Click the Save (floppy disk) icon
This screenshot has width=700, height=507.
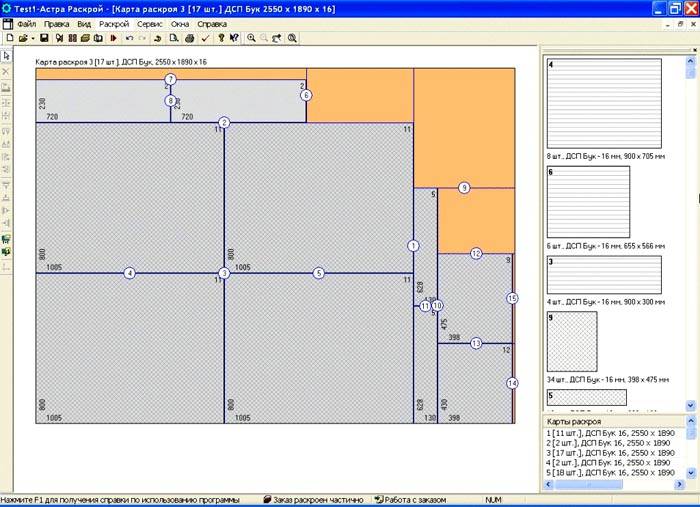click(x=46, y=38)
